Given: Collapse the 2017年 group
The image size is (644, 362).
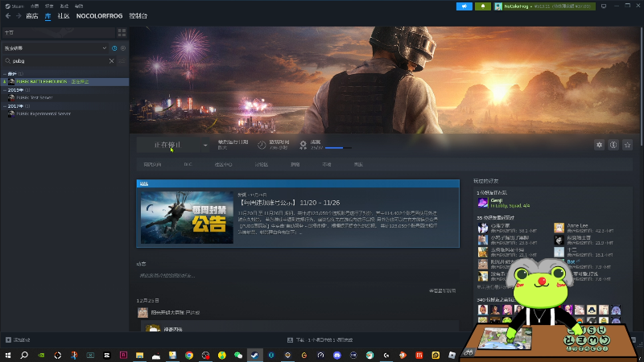Looking at the screenshot, I should tap(5, 106).
